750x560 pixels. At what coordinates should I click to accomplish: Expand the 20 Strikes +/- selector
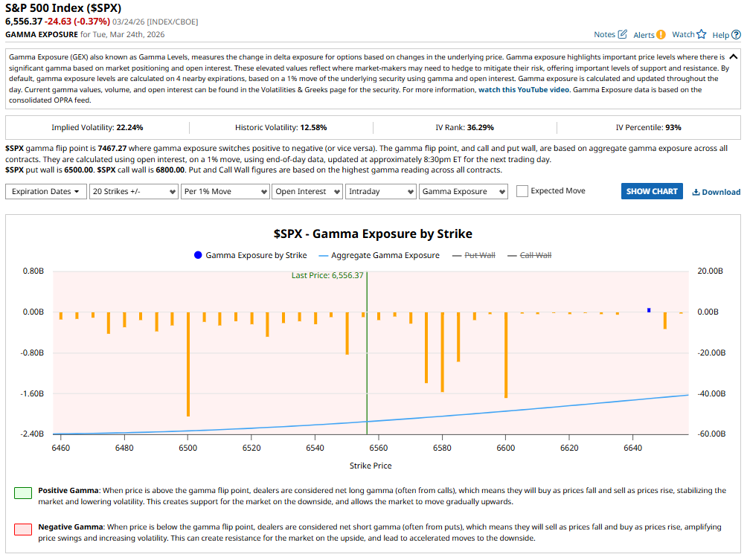132,191
